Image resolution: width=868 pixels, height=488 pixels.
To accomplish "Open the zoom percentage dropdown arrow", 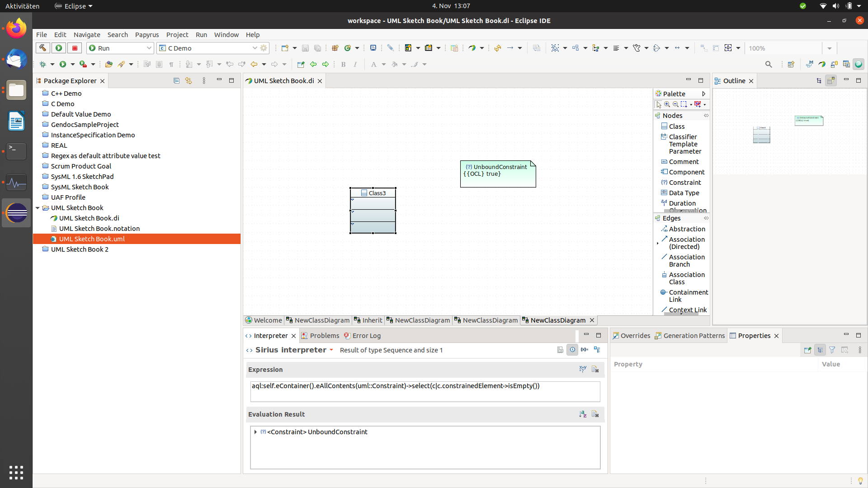I will (829, 48).
